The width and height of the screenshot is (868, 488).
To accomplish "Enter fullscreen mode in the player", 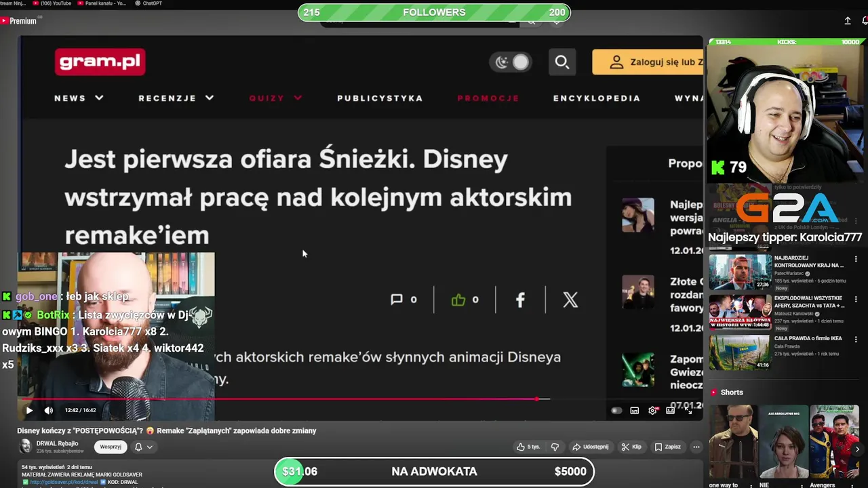I will (x=688, y=410).
